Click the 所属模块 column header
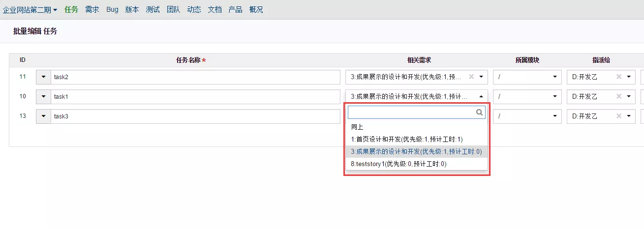The height and width of the screenshot is (229, 644). coord(527,60)
